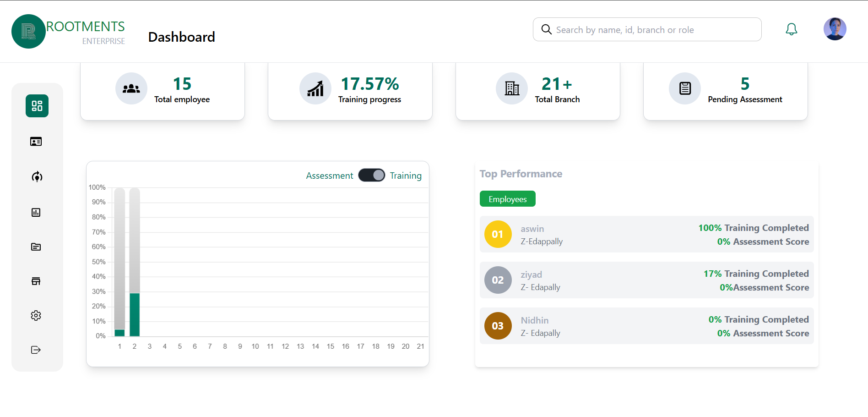Screen dimensions: 868x417
Task: Open the dashboard grid icon in sidebar
Action: point(37,106)
